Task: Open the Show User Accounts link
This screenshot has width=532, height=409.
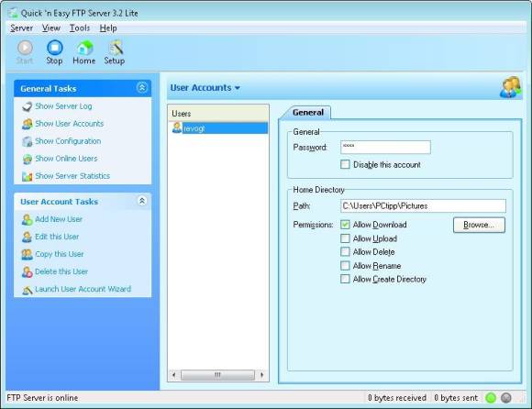Action: coord(69,124)
